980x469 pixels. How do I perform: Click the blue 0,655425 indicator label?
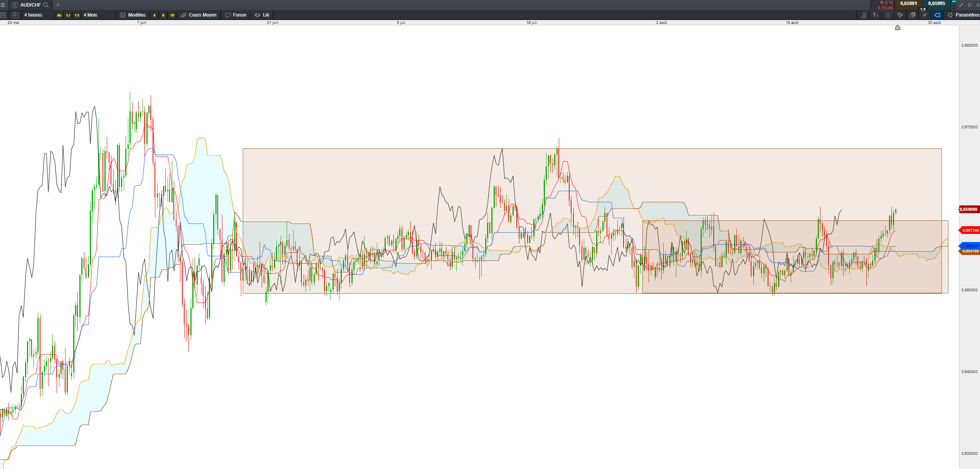pyautogui.click(x=969, y=246)
